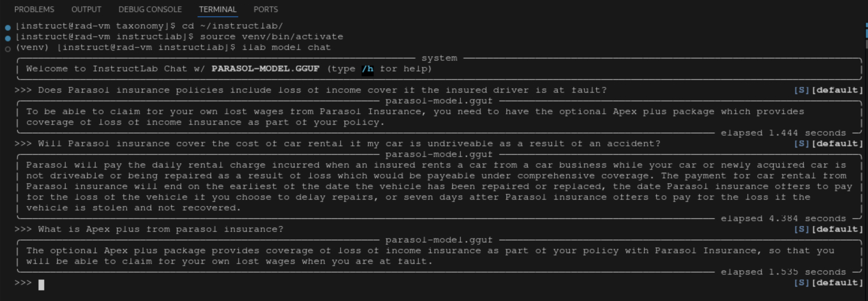Image resolution: width=868 pixels, height=301 pixels.
Task: Switch to the PROBLEMS tab
Action: (x=34, y=9)
